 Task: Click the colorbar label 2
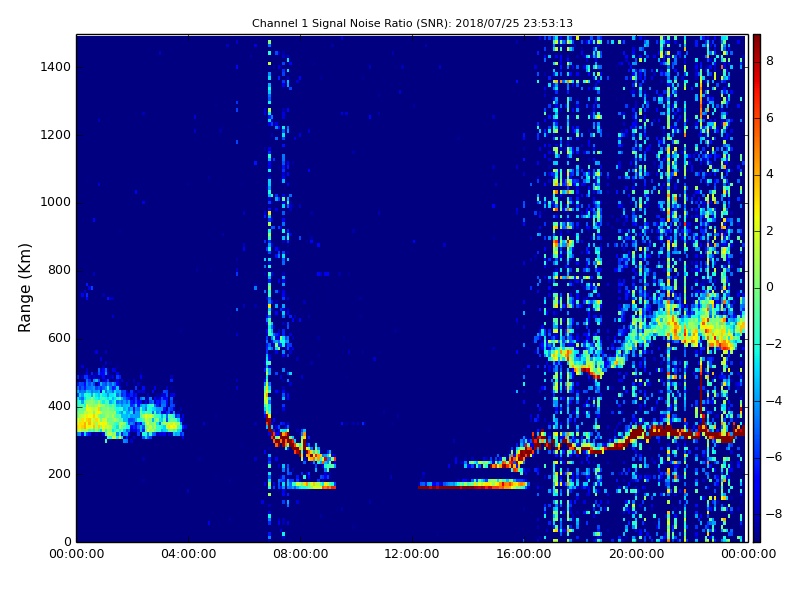point(770,231)
